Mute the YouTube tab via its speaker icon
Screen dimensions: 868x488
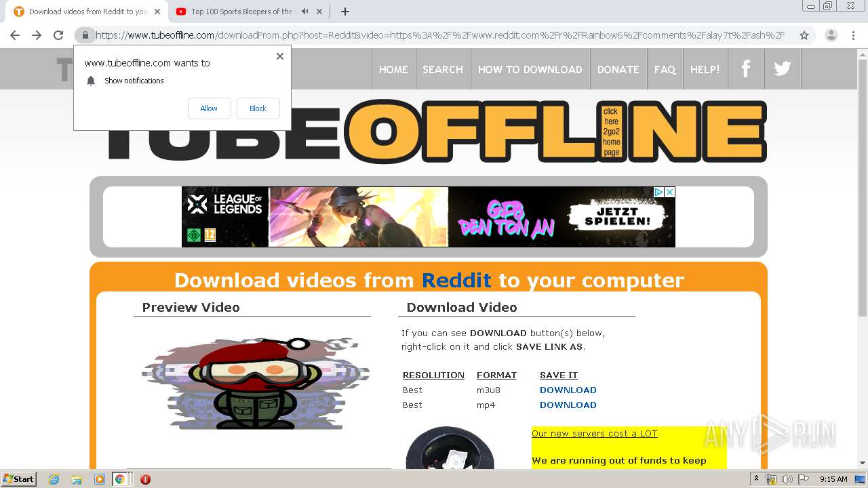pos(305,12)
